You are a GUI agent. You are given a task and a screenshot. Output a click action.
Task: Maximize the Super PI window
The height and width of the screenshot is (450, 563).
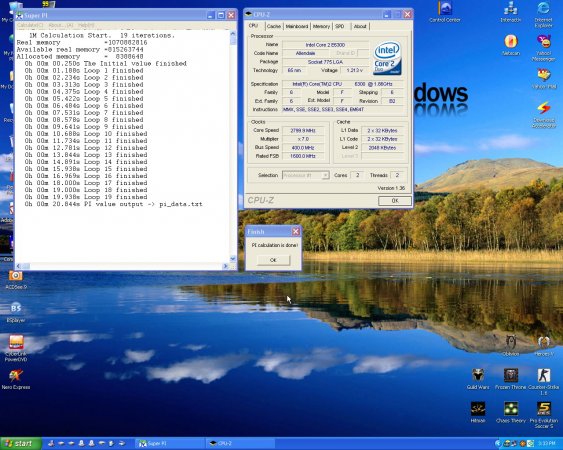[x=221, y=15]
